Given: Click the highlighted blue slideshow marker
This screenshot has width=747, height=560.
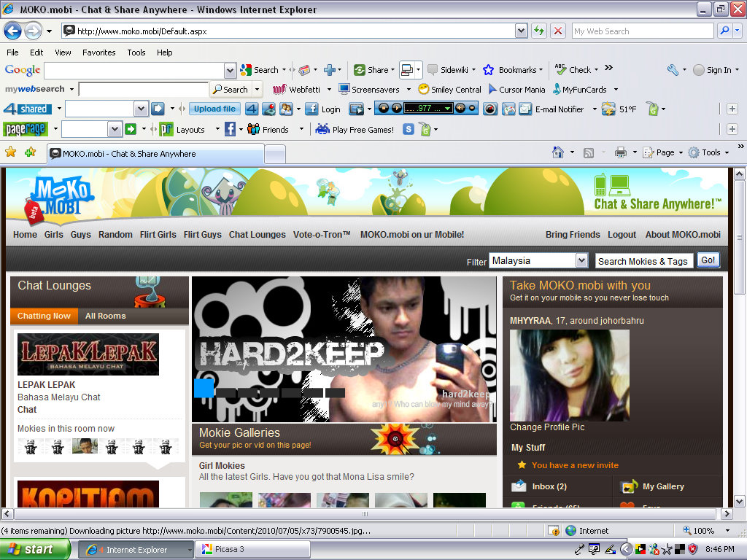Looking at the screenshot, I should click(204, 388).
